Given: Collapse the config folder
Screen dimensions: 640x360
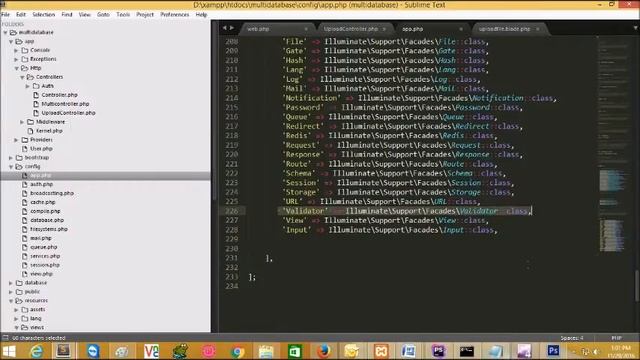Looking at the screenshot, I should click(x=11, y=167).
